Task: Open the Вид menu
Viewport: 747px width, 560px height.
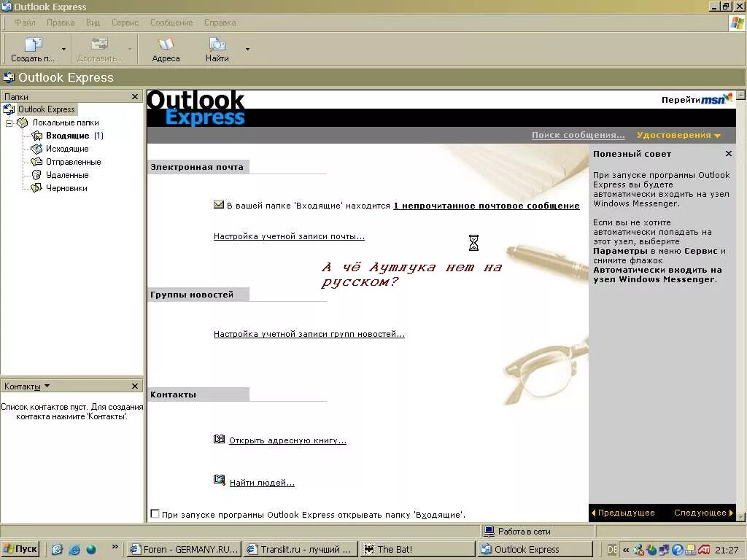Action: click(x=93, y=23)
